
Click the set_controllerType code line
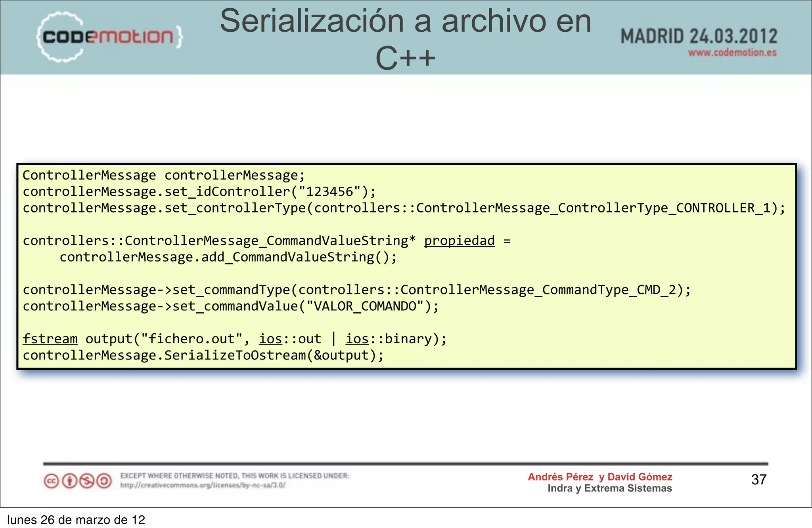click(404, 208)
